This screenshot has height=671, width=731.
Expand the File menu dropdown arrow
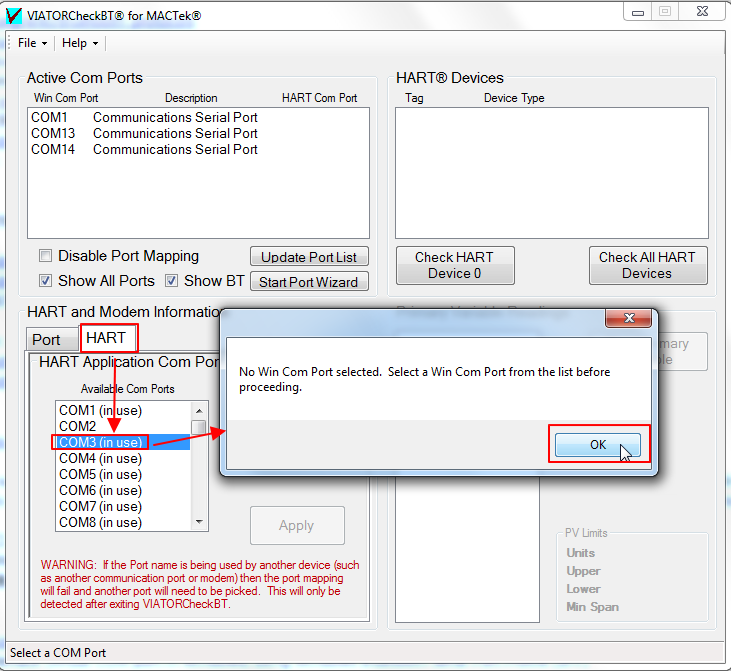44,43
